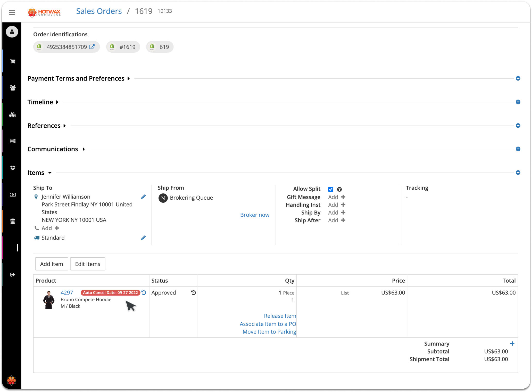Click the sign-out sidebar icon

click(13, 274)
